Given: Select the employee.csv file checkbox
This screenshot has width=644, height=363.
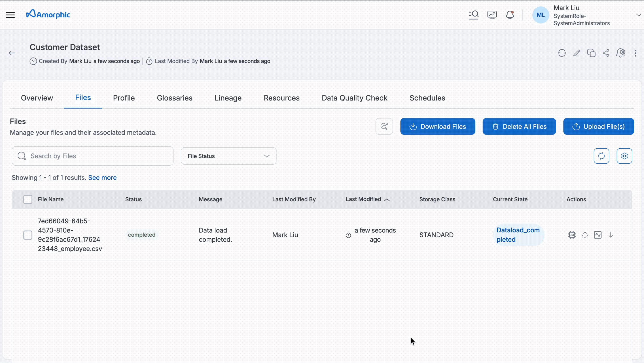Looking at the screenshot, I should point(28,235).
